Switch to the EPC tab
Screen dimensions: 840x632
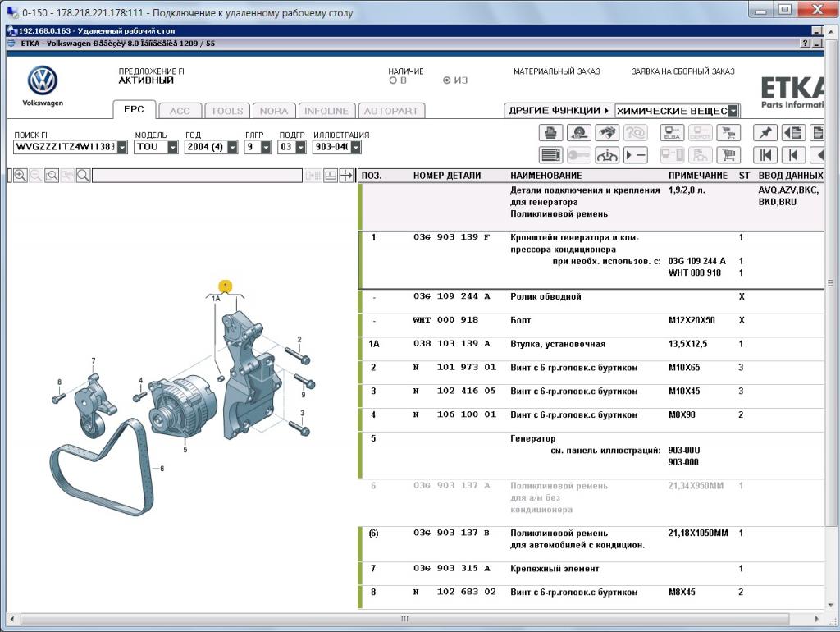coord(134,109)
